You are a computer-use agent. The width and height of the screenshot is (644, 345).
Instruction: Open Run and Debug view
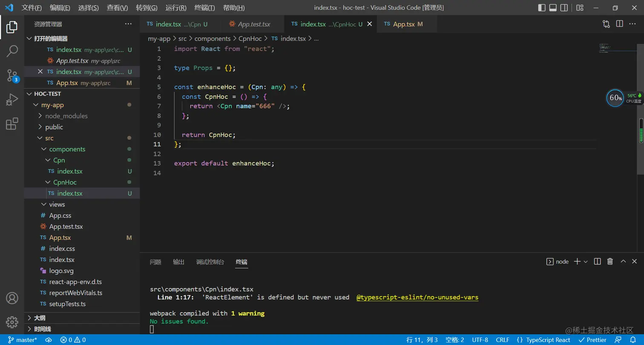coord(12,100)
